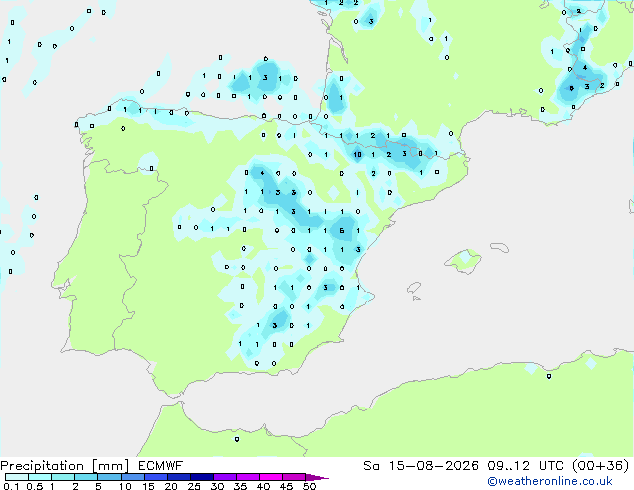Click the over-50 arrow end of legend
Viewport: 634px width, 490px height.
[x=317, y=477]
